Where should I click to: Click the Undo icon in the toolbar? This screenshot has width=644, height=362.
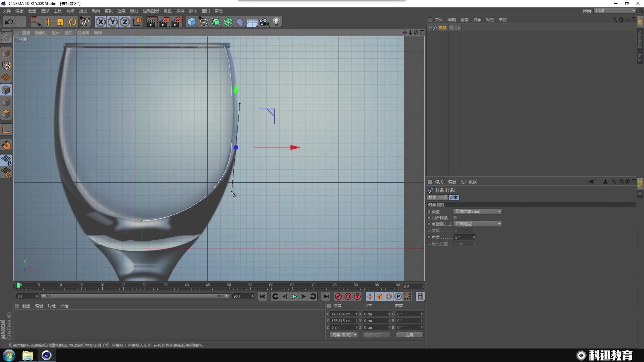[9, 22]
